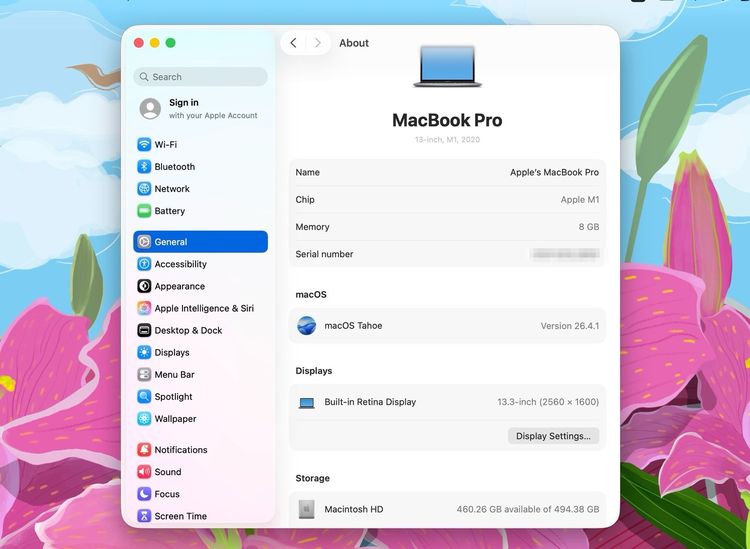750x549 pixels.
Task: Click the Built-in Retina Display label
Action: 370,402
